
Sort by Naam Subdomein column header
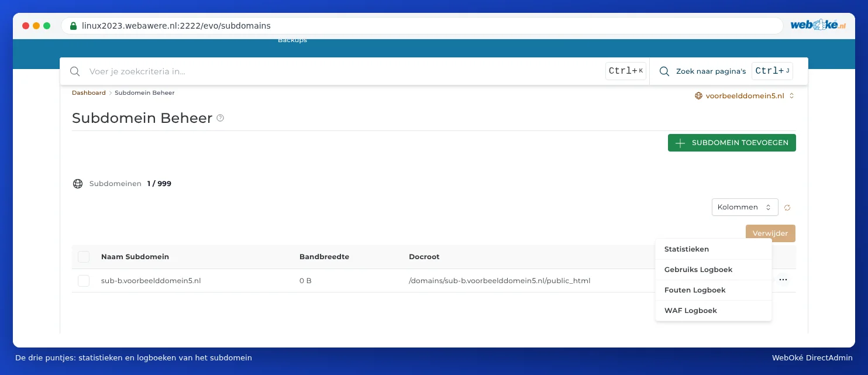click(x=135, y=257)
